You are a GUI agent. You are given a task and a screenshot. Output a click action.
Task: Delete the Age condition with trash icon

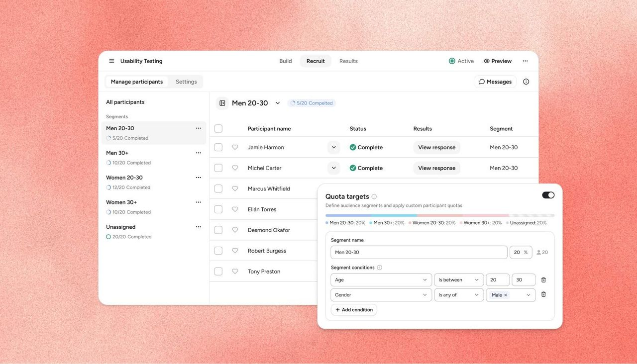(x=543, y=280)
